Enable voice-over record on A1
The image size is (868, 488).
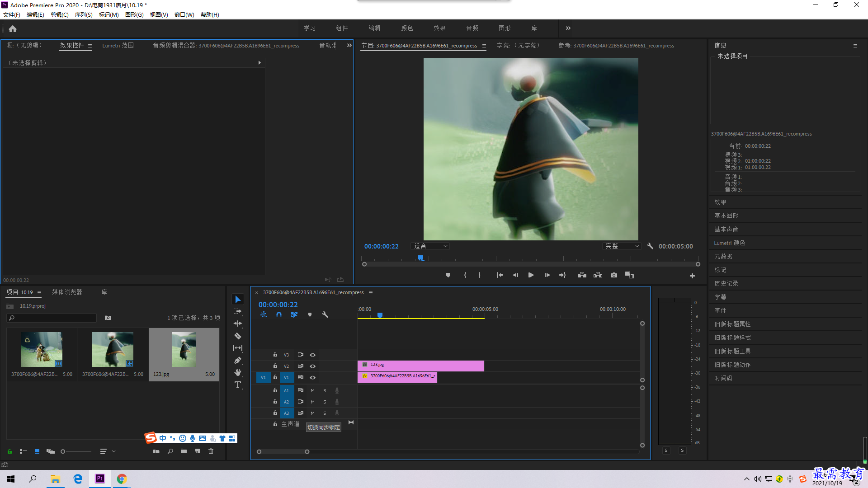[337, 391]
